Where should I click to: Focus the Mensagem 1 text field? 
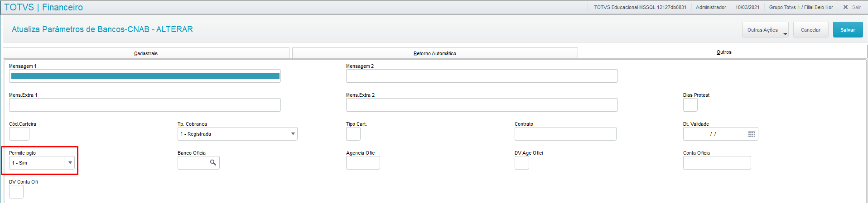145,76
